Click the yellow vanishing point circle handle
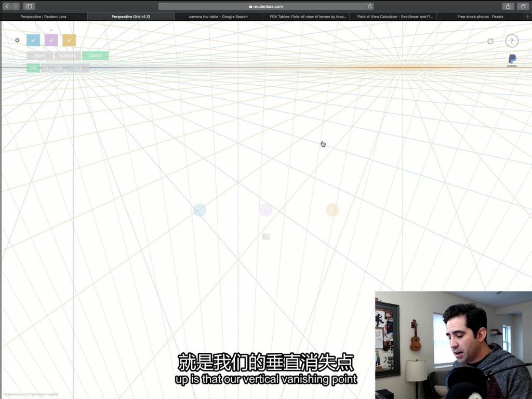This screenshot has width=532, height=399. coord(332,210)
